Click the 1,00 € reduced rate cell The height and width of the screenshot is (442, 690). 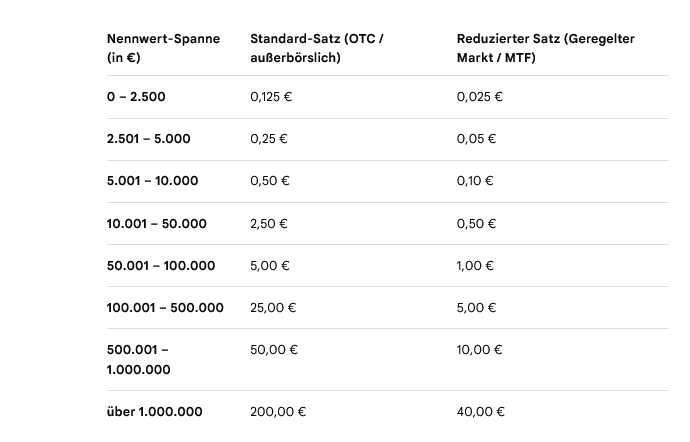coord(475,266)
